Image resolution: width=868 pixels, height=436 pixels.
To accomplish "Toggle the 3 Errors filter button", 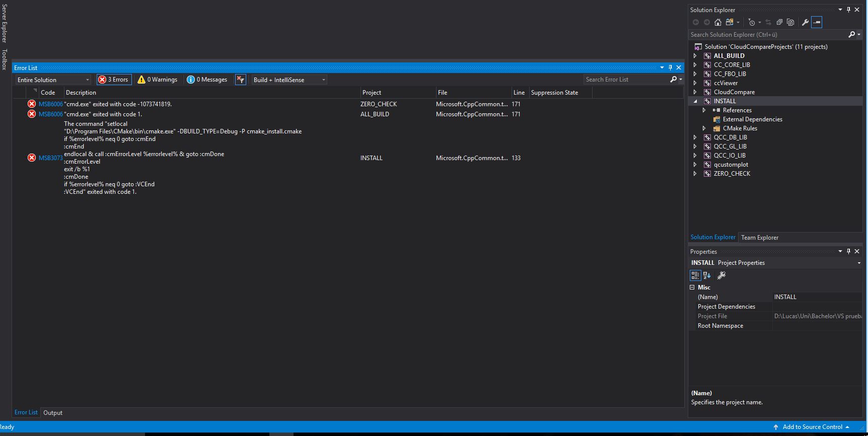I will [114, 80].
